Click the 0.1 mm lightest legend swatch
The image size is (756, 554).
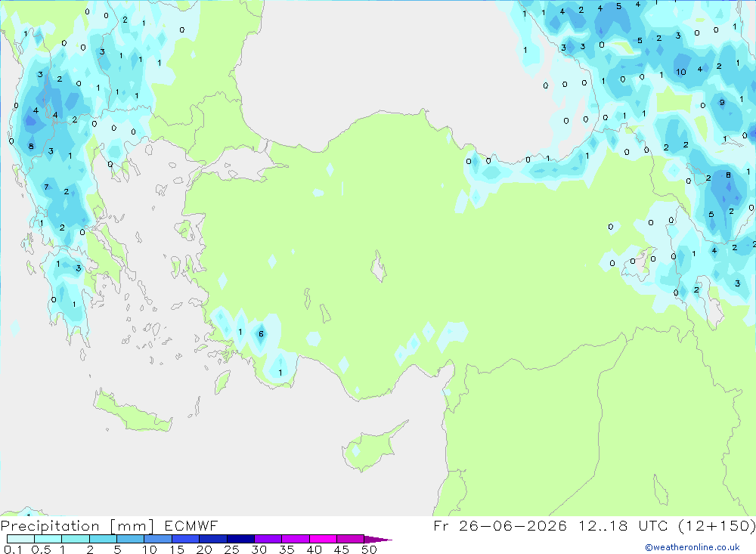(x=20, y=539)
